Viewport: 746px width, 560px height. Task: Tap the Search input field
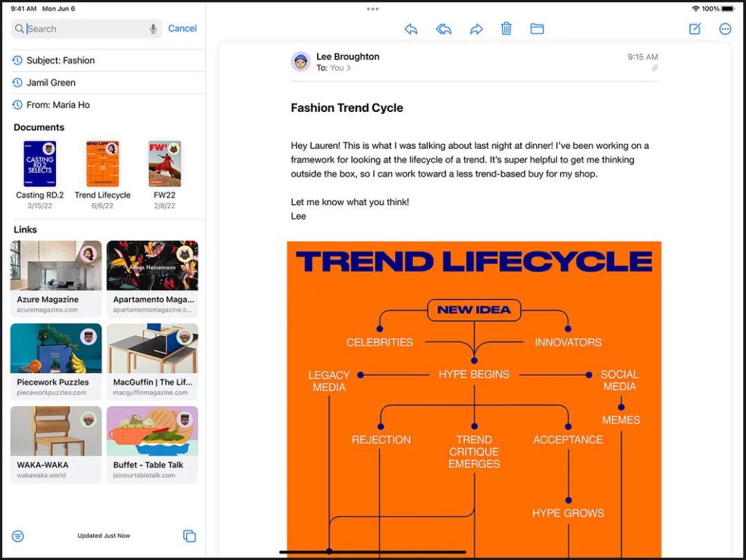[x=86, y=28]
